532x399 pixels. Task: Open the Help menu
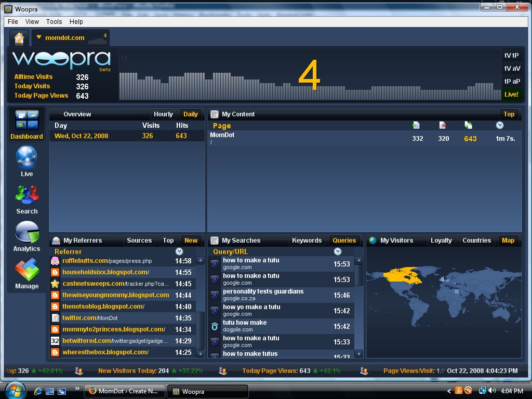click(76, 22)
